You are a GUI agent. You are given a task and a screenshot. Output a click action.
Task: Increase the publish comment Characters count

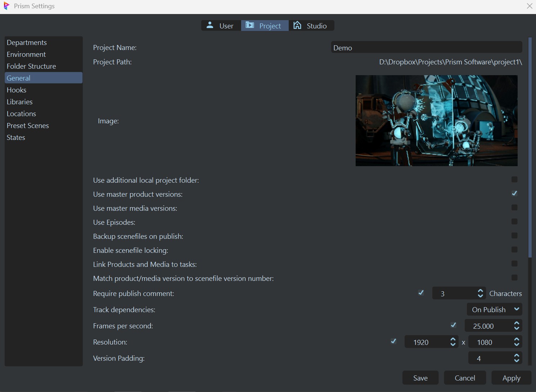480,291
